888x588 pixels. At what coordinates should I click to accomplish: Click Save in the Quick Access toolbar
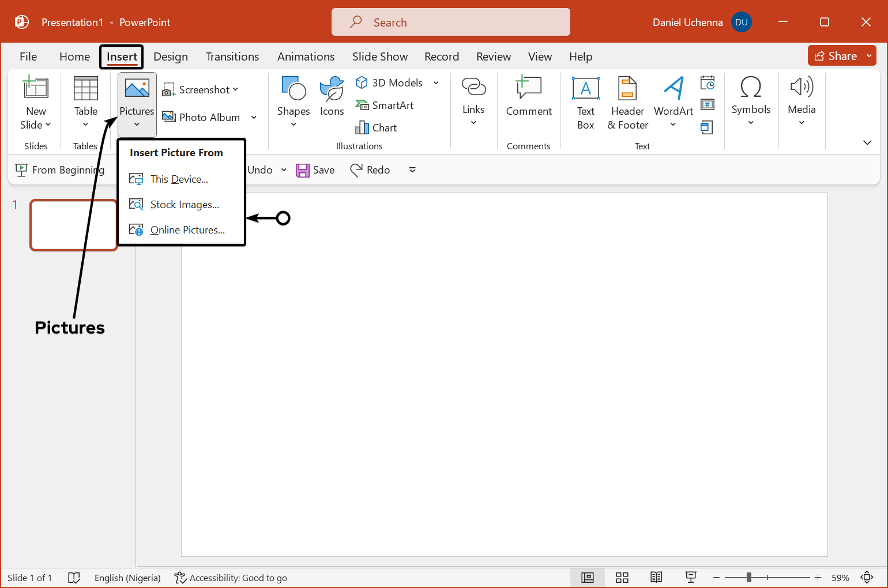coord(315,170)
